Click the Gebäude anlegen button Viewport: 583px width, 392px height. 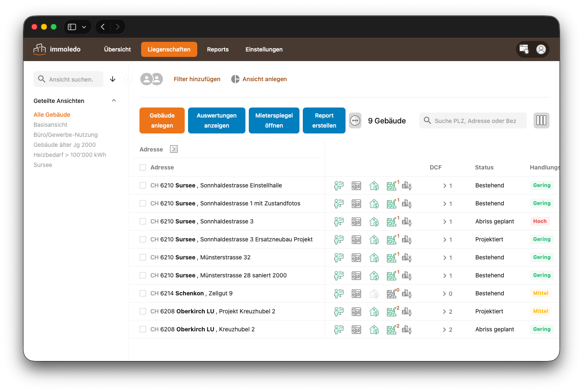(x=162, y=120)
